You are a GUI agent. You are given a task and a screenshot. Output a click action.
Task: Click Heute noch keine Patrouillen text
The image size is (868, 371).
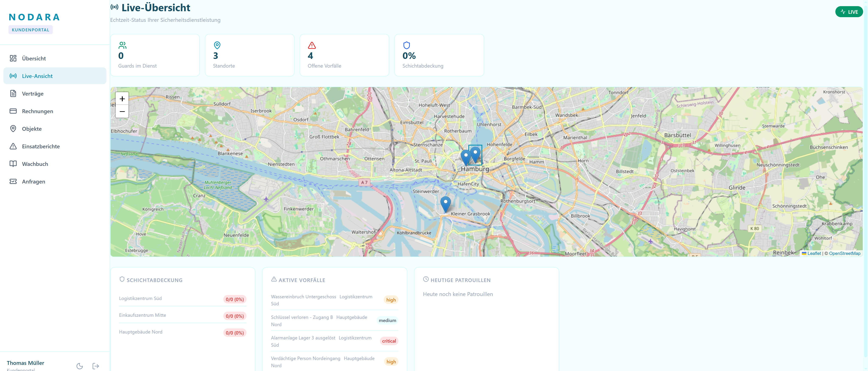(458, 294)
